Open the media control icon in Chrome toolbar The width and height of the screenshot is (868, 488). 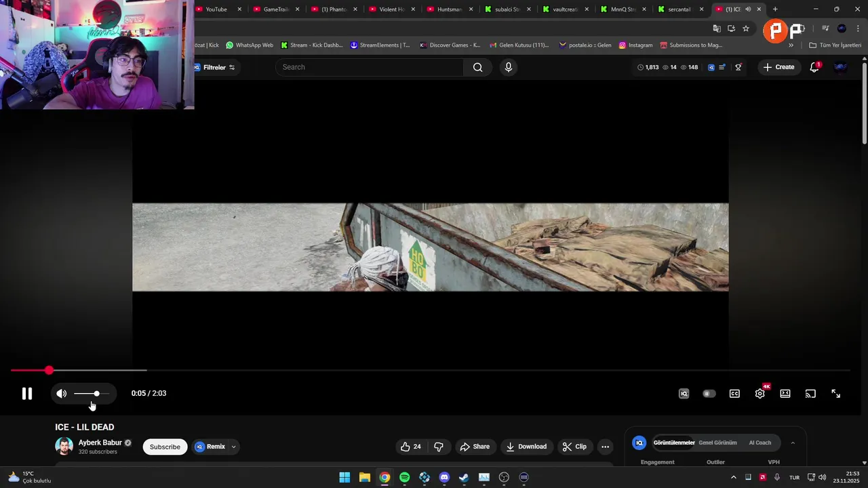point(825,28)
